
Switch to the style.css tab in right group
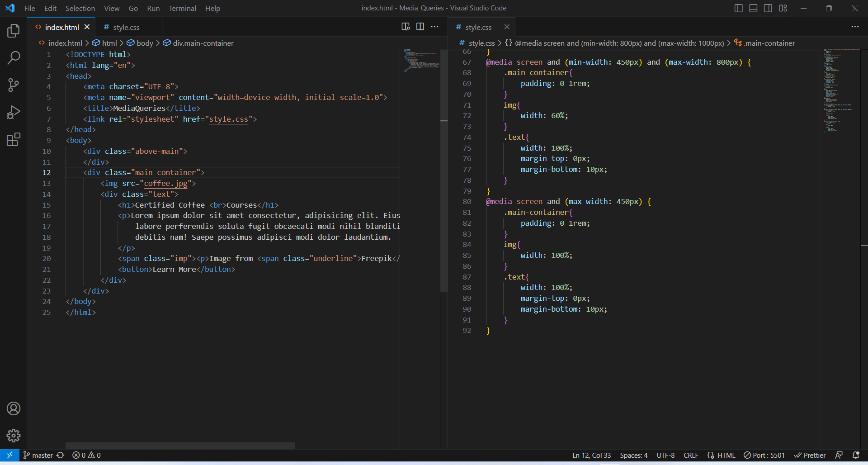(479, 27)
